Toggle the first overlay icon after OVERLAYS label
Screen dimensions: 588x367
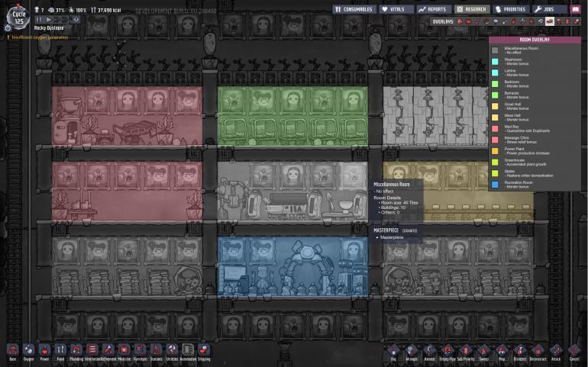[x=460, y=21]
